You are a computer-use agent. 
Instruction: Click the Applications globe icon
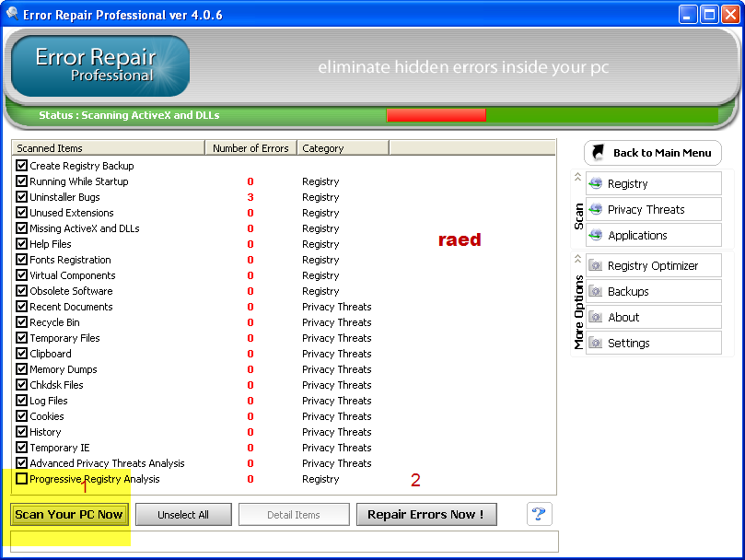click(595, 235)
